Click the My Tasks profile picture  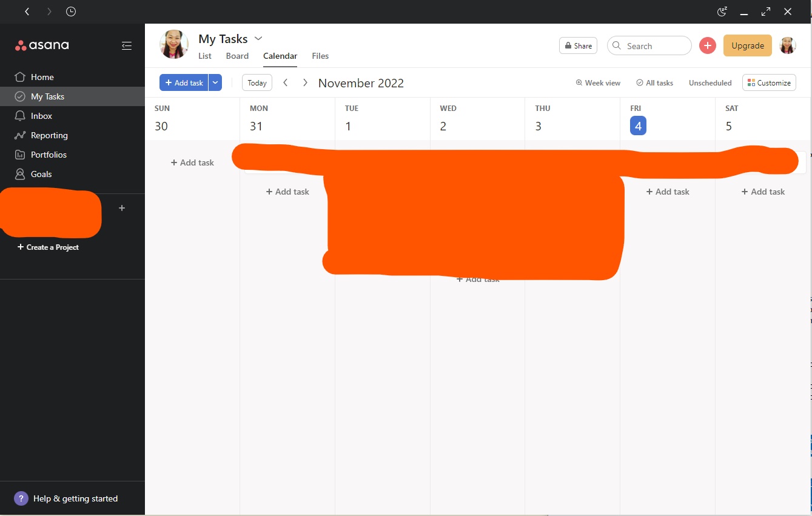(174, 44)
